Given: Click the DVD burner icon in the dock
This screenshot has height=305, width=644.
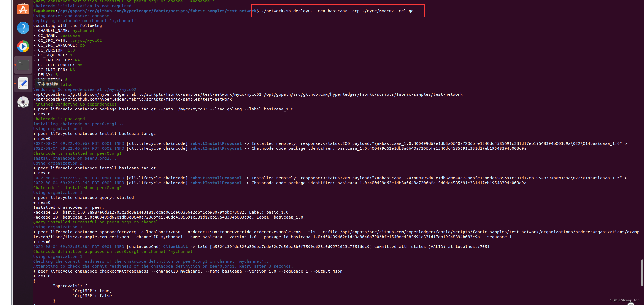Looking at the screenshot, I should [x=23, y=102].
